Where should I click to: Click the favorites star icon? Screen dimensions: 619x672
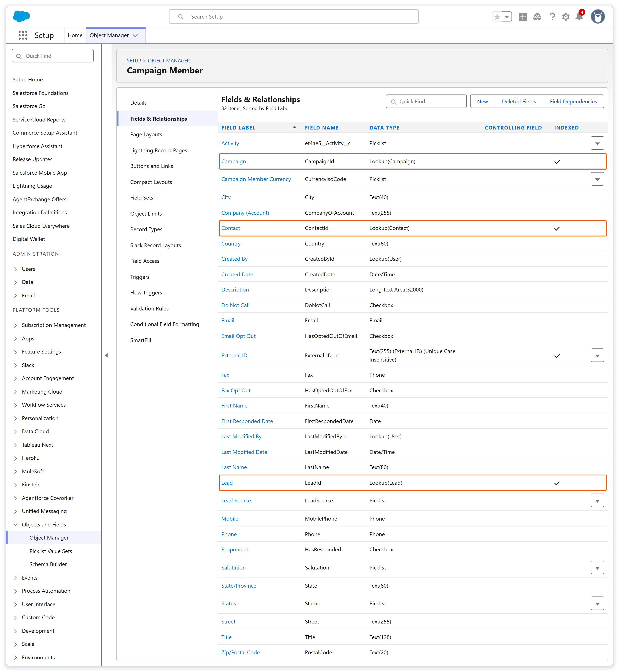497,17
